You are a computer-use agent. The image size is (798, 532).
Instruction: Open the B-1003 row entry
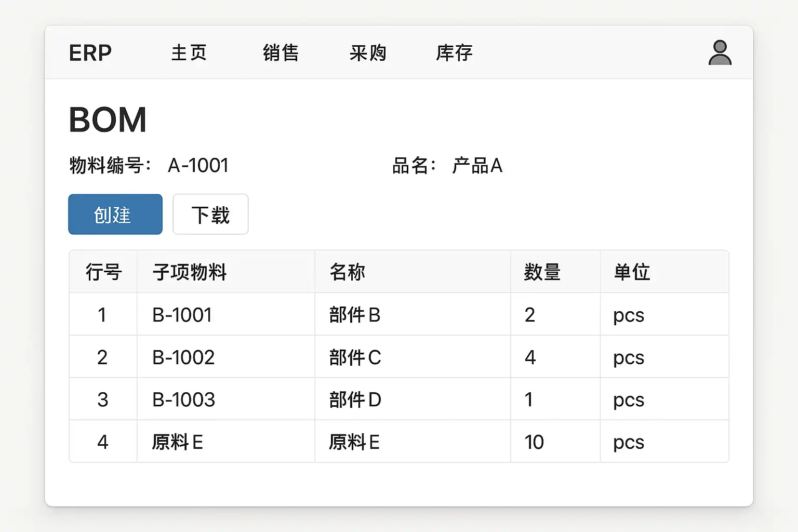tap(183, 400)
